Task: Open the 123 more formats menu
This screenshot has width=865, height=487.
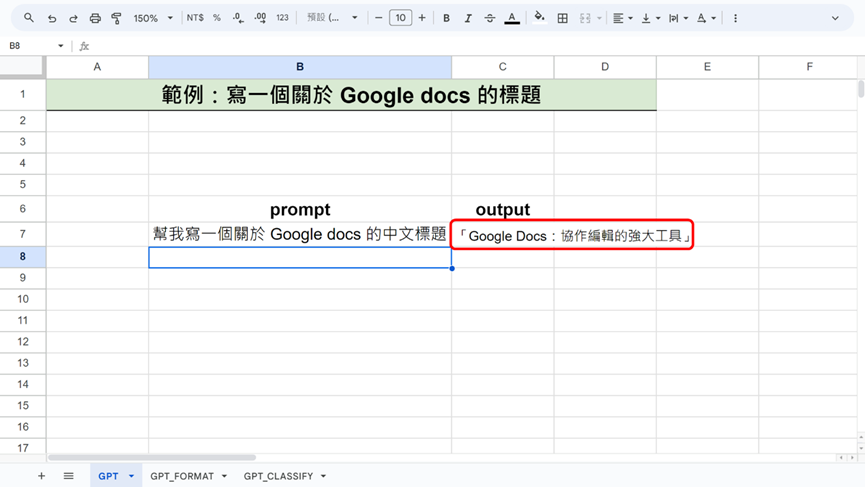Action: click(x=282, y=18)
